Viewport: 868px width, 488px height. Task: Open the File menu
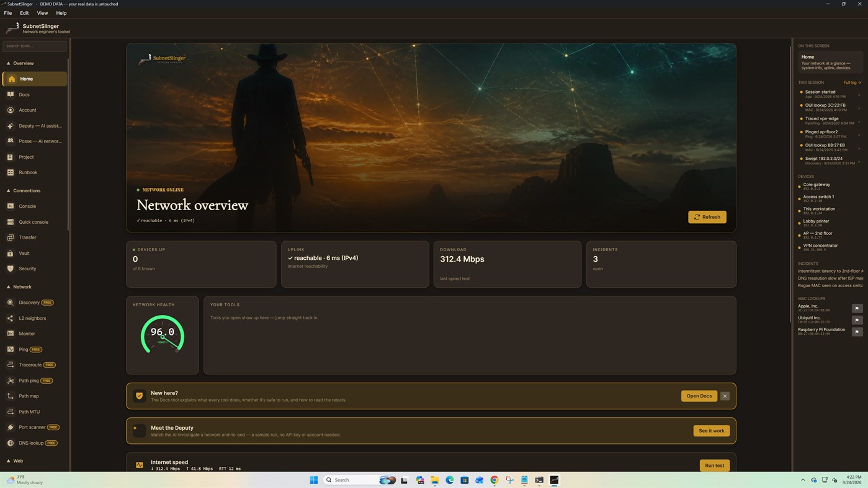[8, 13]
